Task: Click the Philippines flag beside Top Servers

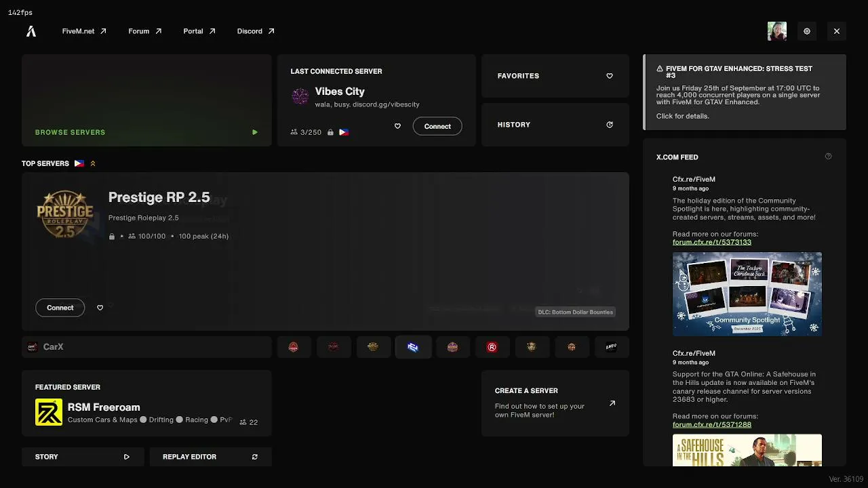Action: click(x=79, y=163)
